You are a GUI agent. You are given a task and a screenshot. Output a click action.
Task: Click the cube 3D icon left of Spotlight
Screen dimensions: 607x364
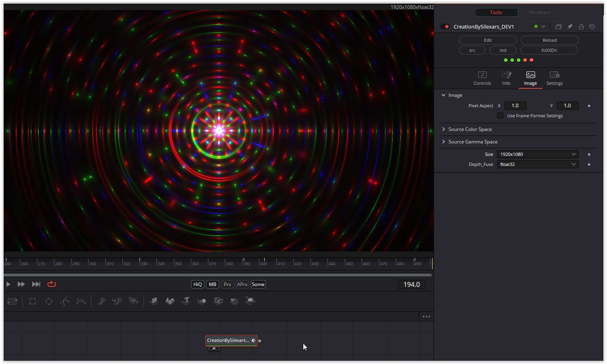point(218,301)
